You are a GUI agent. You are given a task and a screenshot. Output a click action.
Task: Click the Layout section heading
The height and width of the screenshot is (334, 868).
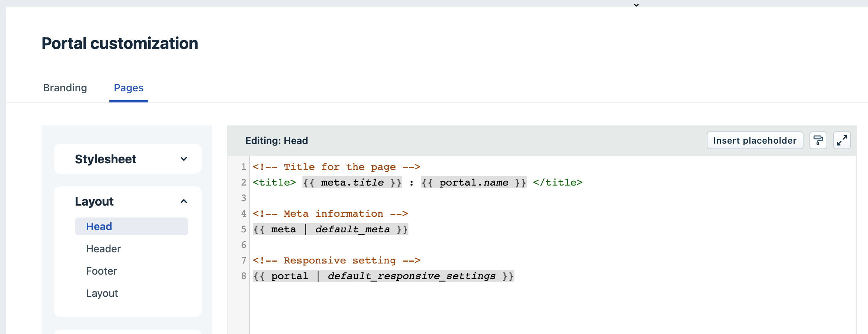point(94,201)
